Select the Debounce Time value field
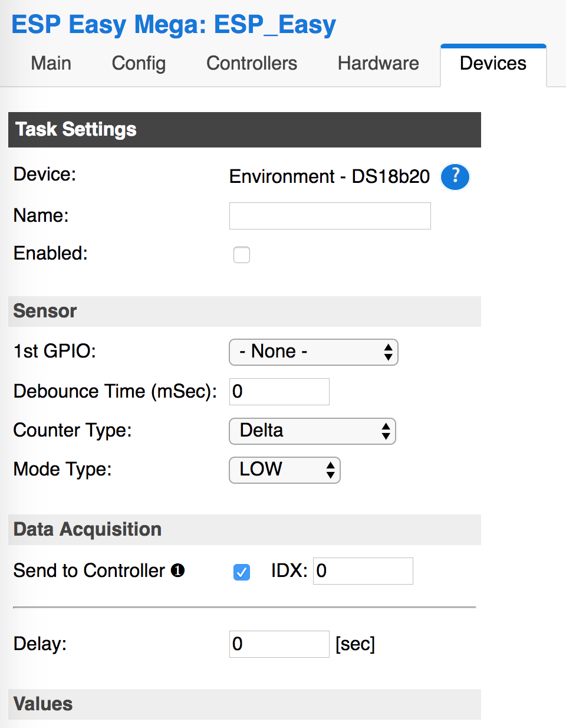The image size is (566, 728). (279, 391)
